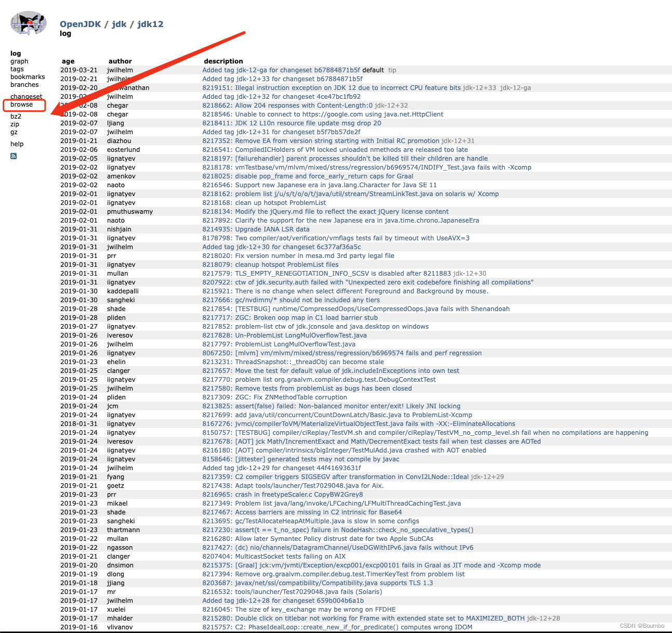Open changeset 8217359 C2 compiler SIGSEGV

point(335,477)
